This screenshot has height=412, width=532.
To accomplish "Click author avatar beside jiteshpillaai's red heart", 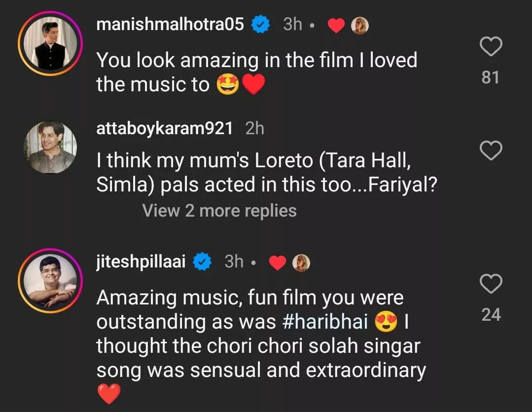I will pos(301,263).
